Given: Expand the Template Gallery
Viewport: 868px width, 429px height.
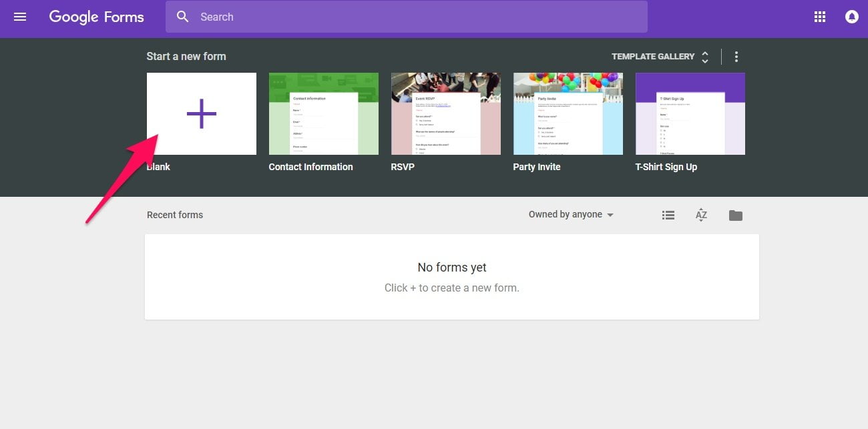Looking at the screenshot, I should click(x=660, y=57).
